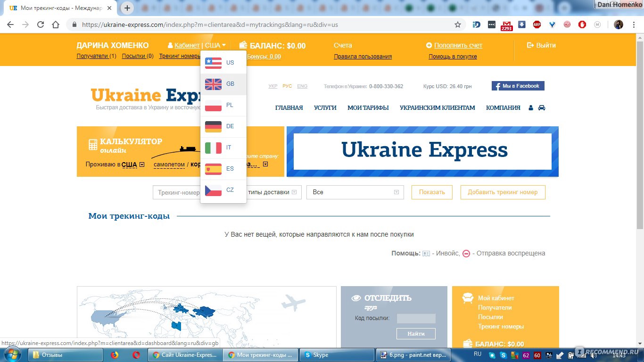The width and height of the screenshot is (644, 362).
Task: Switch language to РУС
Action: click(287, 86)
